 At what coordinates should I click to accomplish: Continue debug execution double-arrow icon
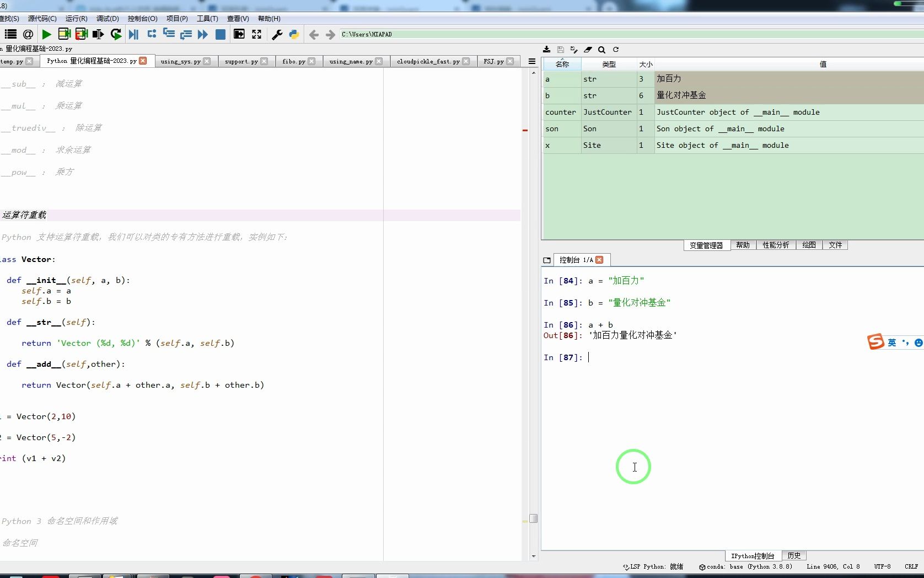point(203,34)
